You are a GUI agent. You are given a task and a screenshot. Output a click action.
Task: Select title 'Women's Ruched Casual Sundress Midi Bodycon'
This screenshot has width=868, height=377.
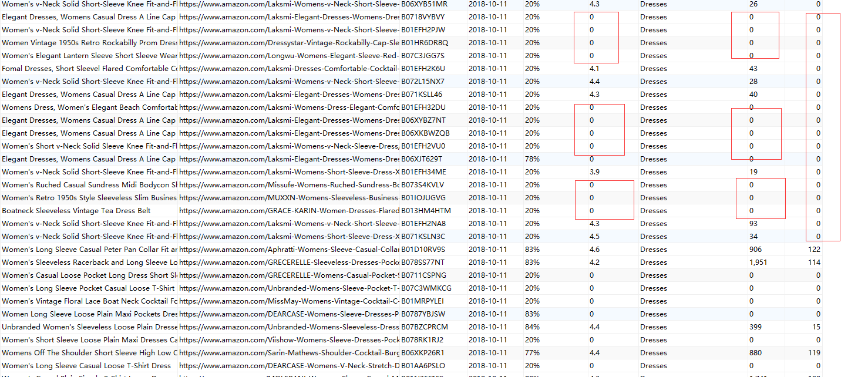89,184
